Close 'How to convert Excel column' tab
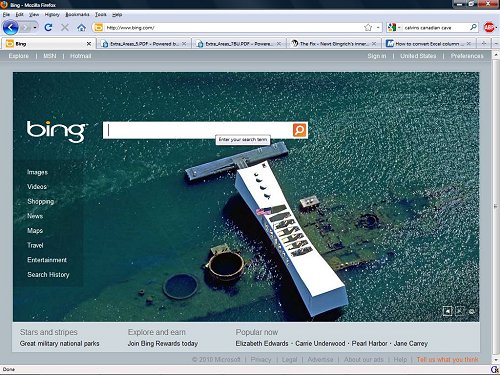Image resolution: width=500 pixels, height=375 pixels. click(469, 44)
